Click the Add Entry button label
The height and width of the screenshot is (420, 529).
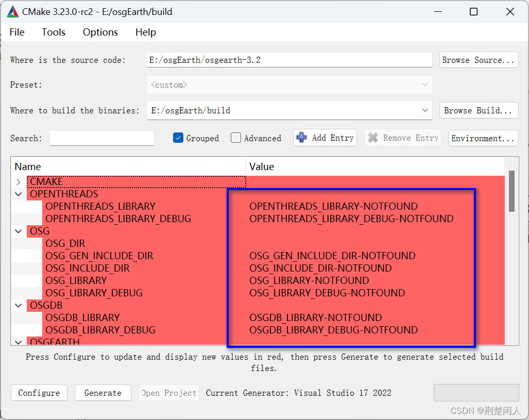(332, 138)
